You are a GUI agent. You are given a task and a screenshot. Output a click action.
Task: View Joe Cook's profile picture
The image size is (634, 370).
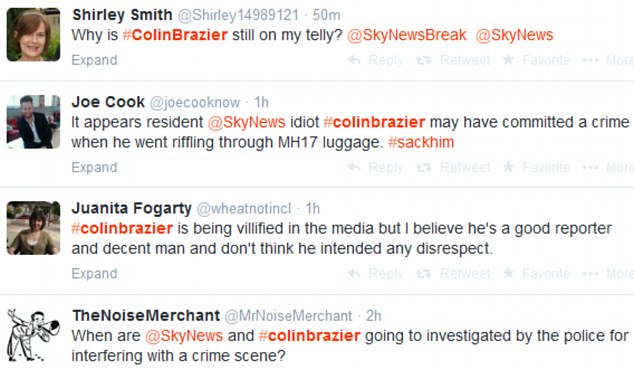[x=34, y=122]
